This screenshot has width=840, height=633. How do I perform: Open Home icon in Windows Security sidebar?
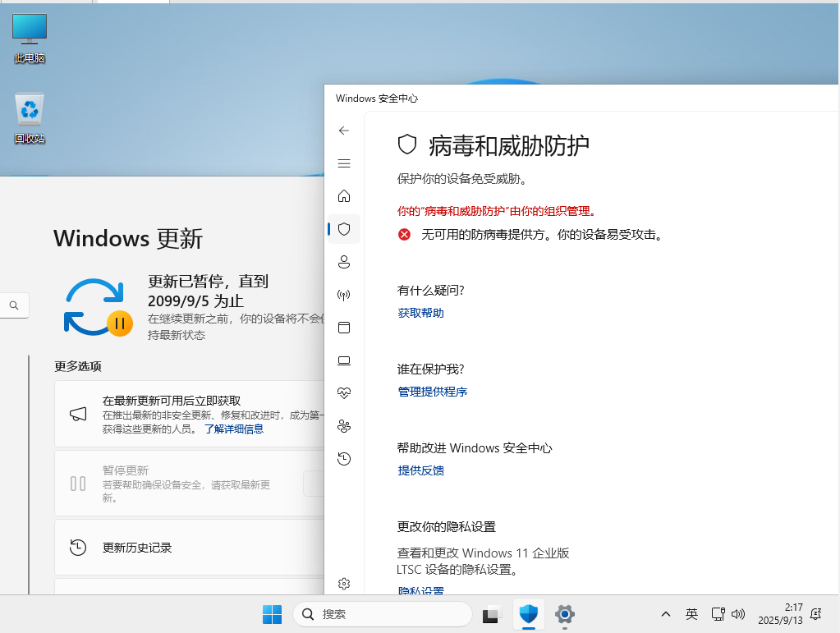point(344,196)
